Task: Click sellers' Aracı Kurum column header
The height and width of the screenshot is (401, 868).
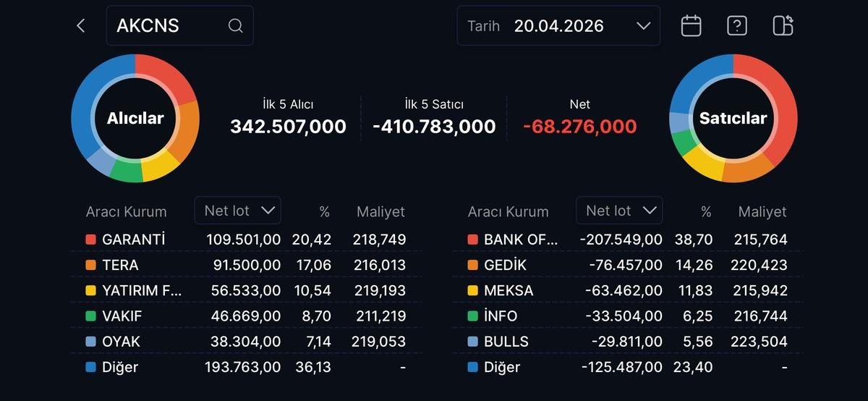Action: 508,212
